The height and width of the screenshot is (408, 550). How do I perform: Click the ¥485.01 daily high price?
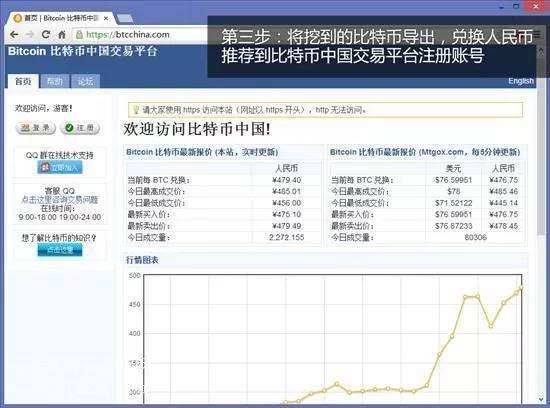[x=287, y=192]
